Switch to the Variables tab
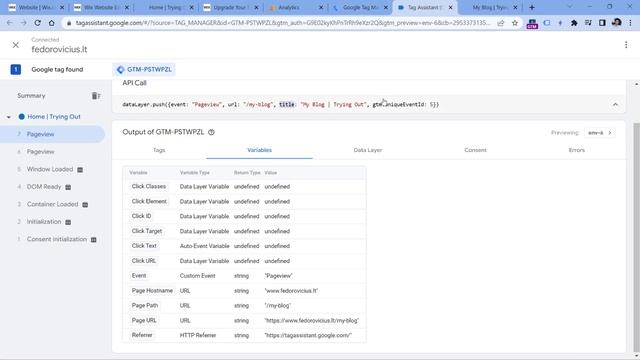640x360 pixels. tap(260, 150)
